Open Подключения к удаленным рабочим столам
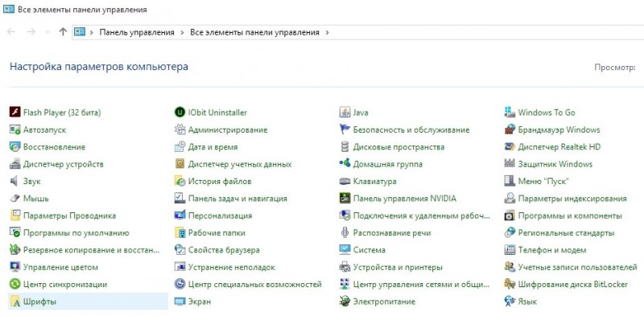Screen dimensions: 644x316 (421, 215)
